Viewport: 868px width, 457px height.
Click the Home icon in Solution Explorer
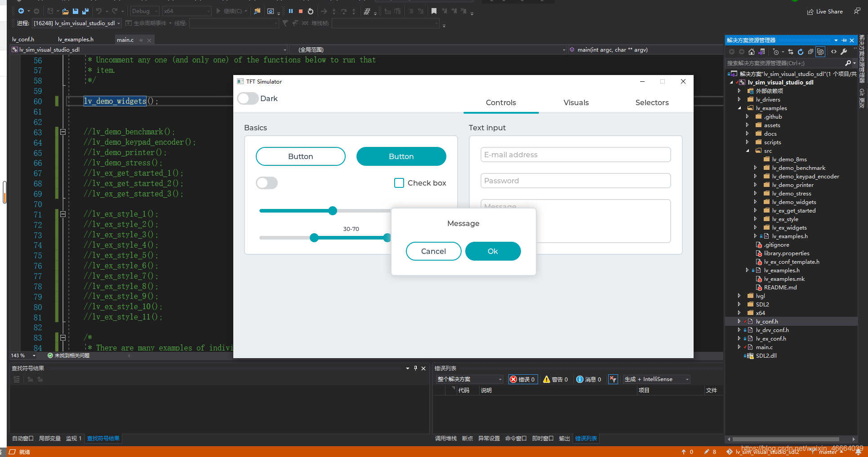[752, 52]
